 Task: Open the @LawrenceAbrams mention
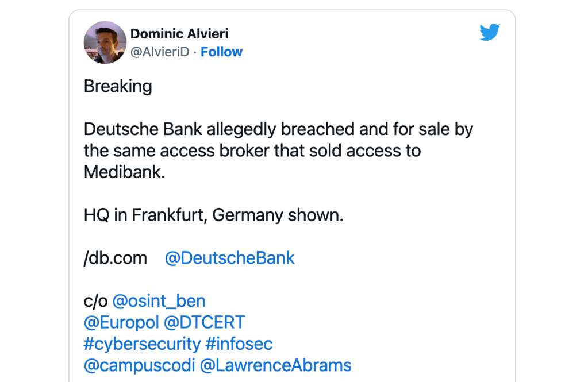[275, 365]
